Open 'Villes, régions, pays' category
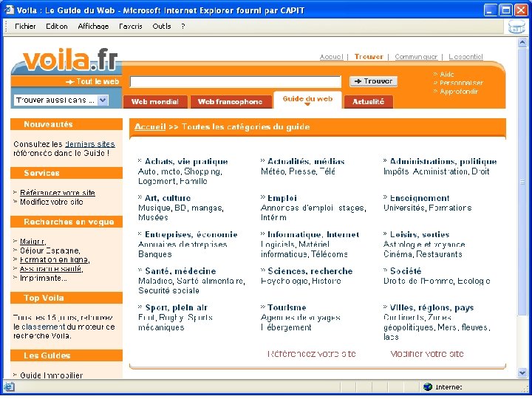532x399 pixels. [432, 308]
